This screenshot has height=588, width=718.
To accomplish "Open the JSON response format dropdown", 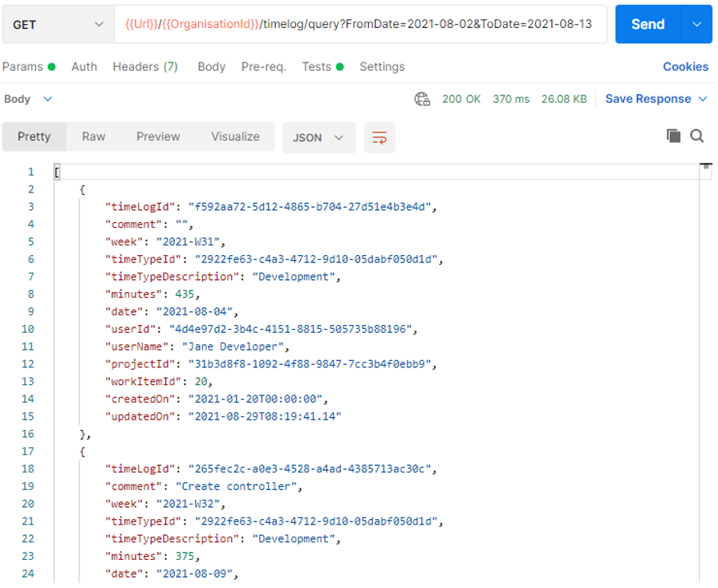I will click(318, 137).
